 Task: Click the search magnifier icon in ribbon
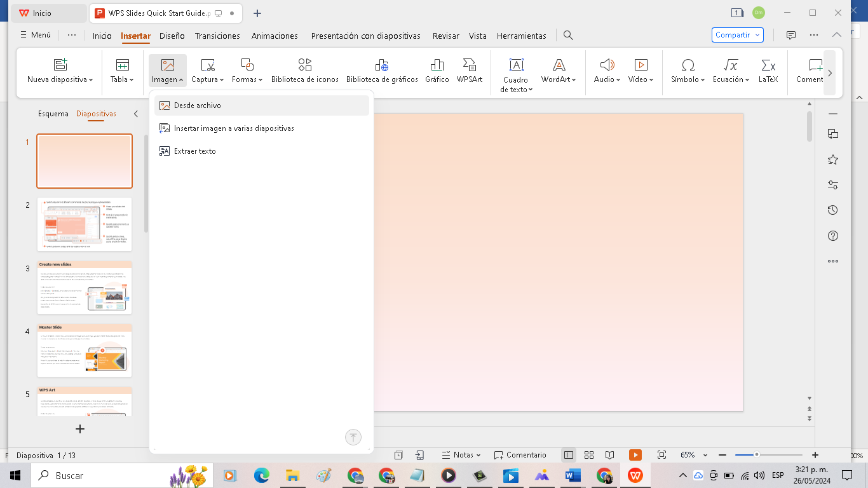pos(569,36)
